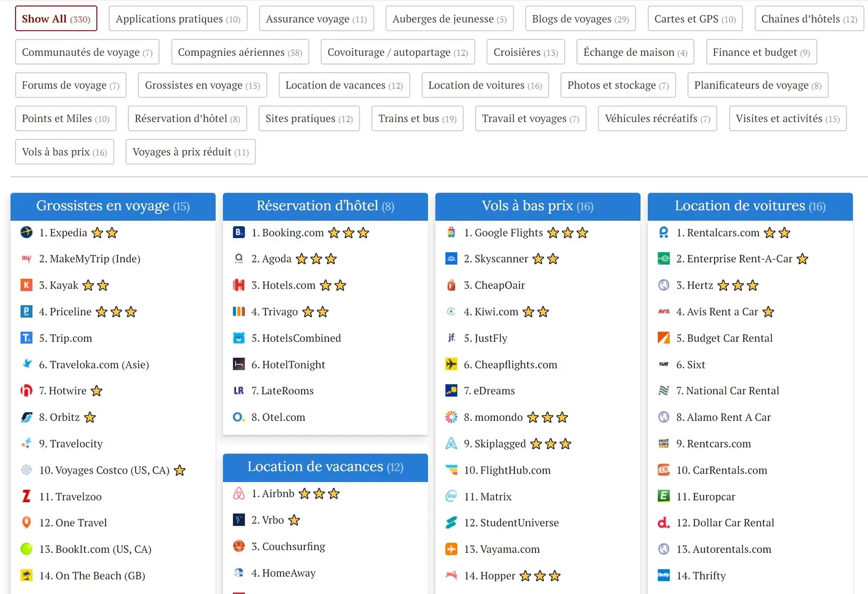Click the Skiplagged logo icon
868x594 pixels.
pos(451,444)
